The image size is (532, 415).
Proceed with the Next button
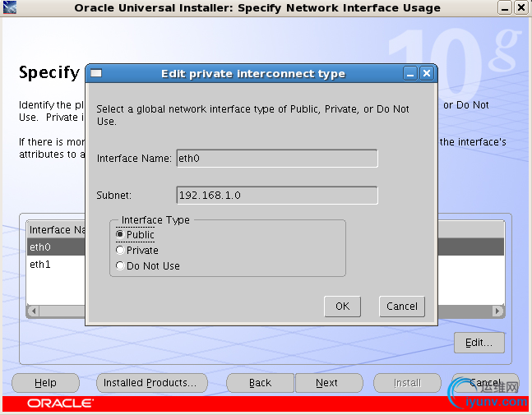click(x=328, y=383)
